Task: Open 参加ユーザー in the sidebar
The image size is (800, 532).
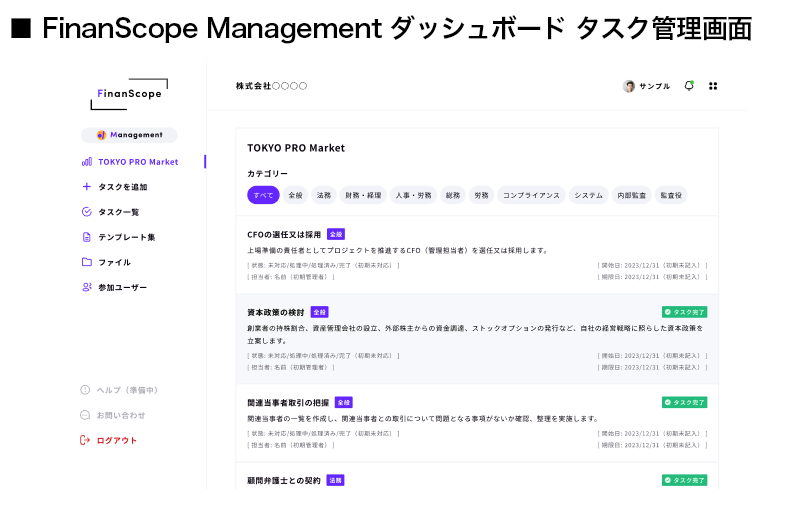Action: coord(122,287)
